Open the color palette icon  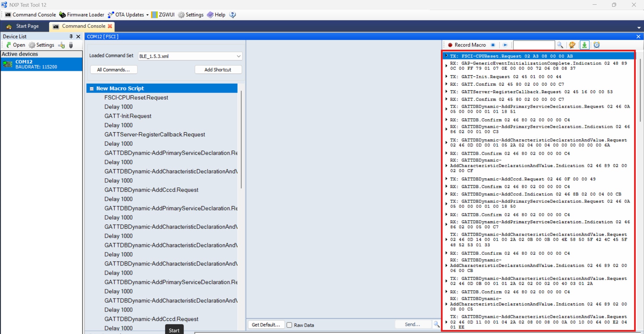573,45
